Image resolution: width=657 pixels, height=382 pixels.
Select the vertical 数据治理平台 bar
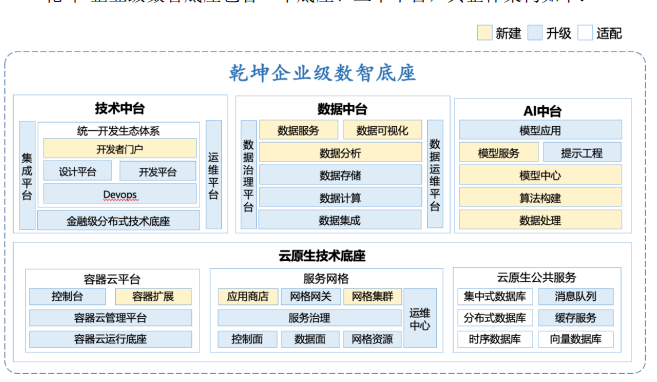click(248, 175)
